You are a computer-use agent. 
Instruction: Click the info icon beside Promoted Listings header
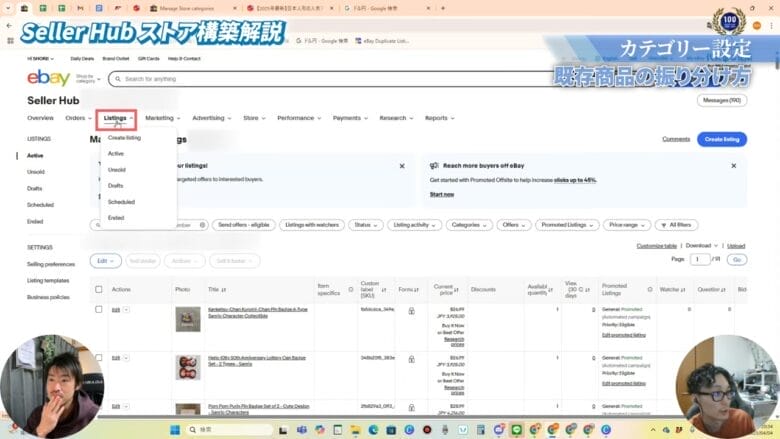coord(650,289)
